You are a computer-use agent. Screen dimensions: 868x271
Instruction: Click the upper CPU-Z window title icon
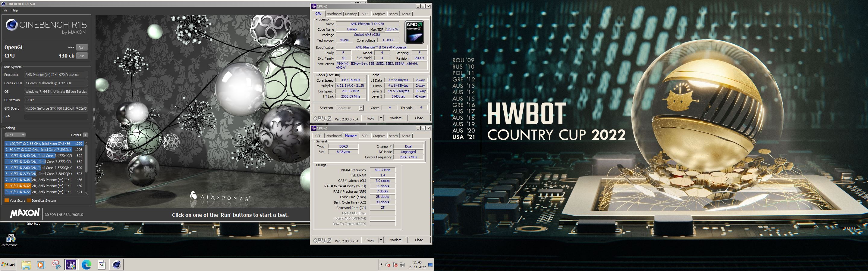click(314, 6)
